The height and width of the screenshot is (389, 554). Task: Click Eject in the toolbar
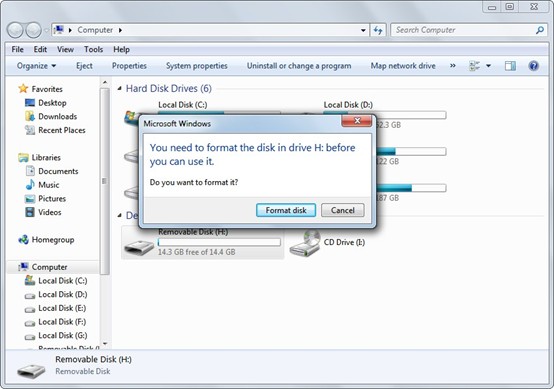pos(84,66)
